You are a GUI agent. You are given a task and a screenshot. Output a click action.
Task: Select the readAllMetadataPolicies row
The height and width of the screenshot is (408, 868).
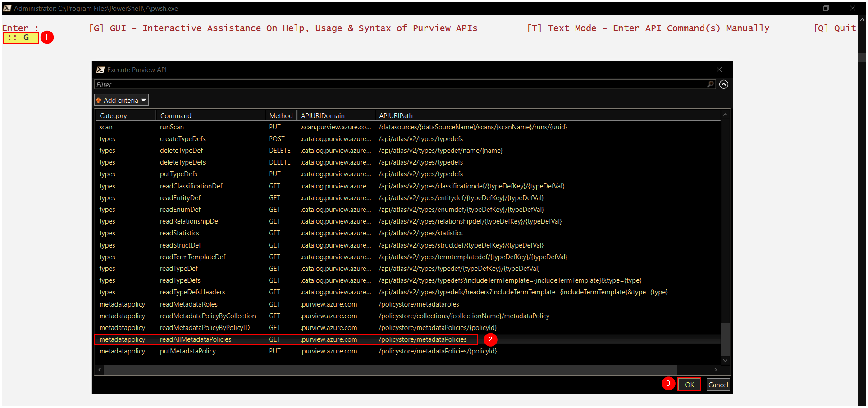click(407, 339)
